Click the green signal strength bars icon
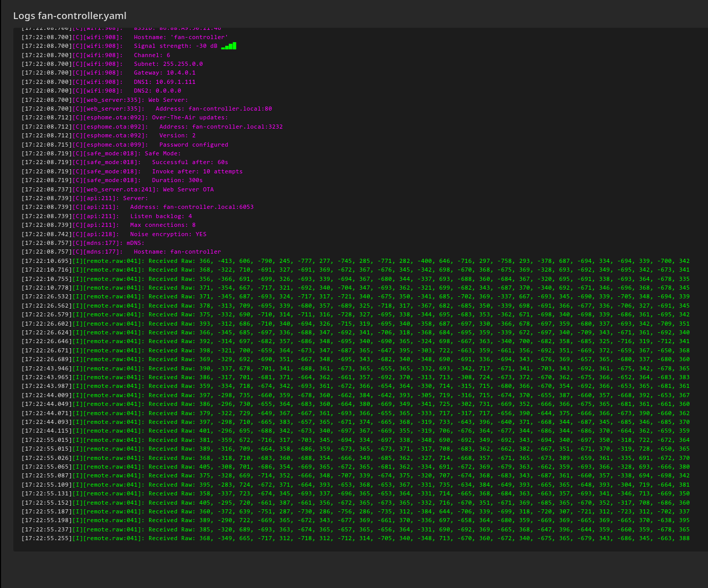708x588 pixels. pos(229,46)
